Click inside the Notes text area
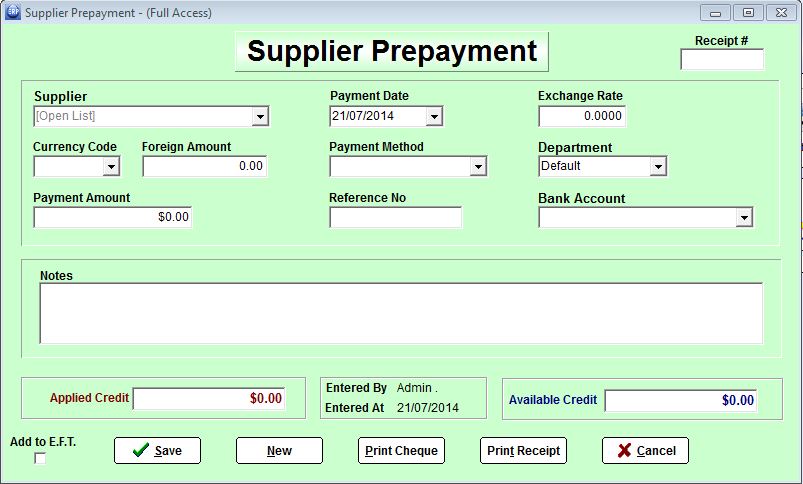 click(x=400, y=313)
